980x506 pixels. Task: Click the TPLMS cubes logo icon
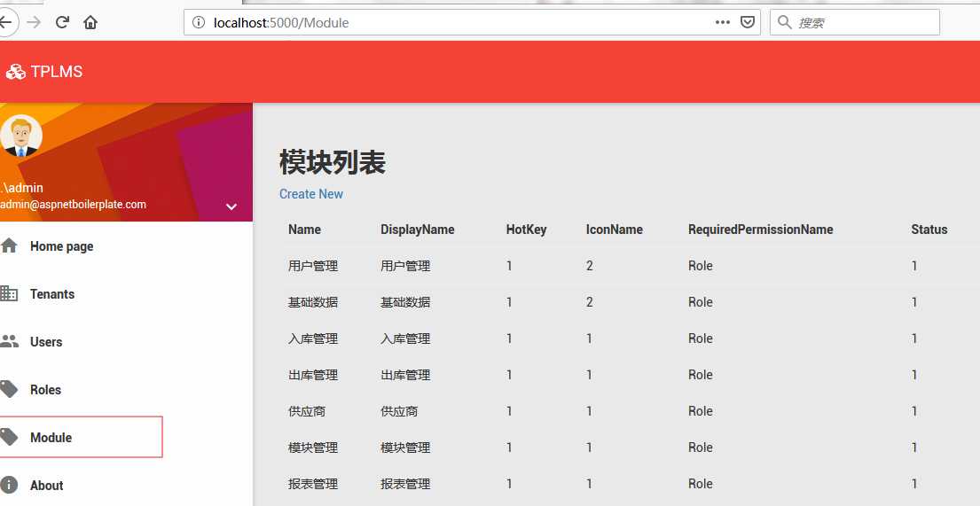pyautogui.click(x=16, y=72)
